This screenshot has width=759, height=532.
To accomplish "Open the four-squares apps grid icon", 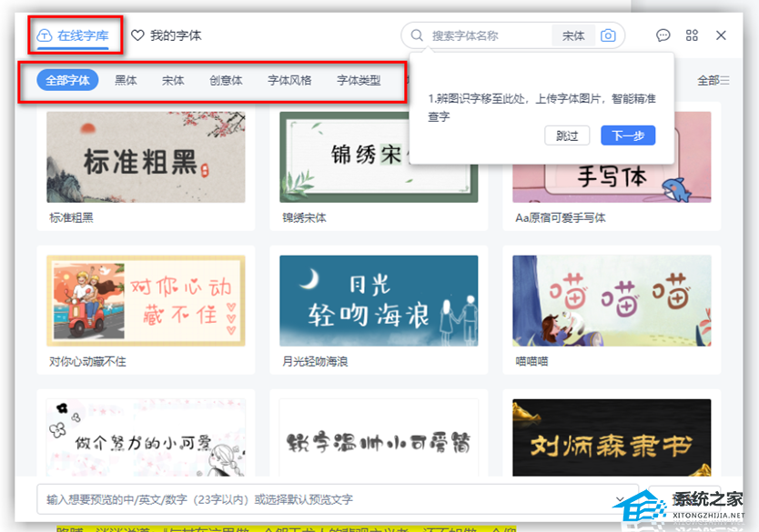I will [692, 35].
